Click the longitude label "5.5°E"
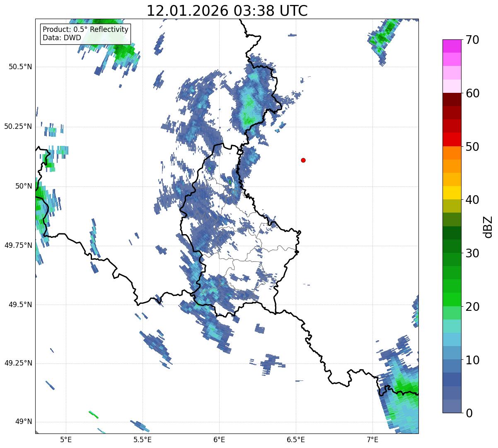 click(x=143, y=440)
